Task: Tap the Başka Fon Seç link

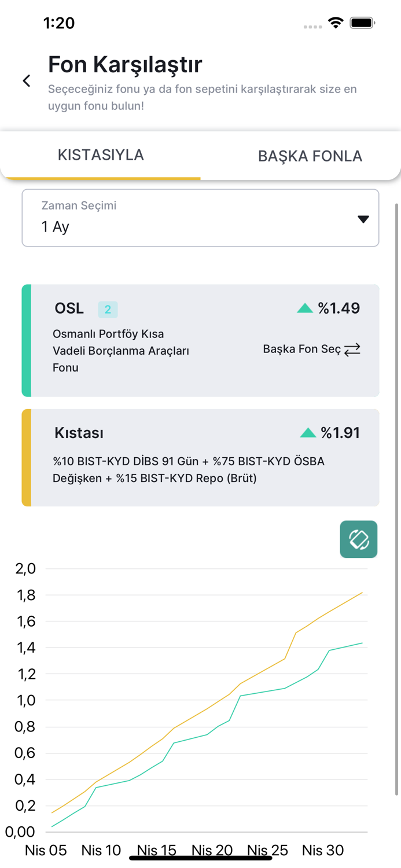Action: 302,350
